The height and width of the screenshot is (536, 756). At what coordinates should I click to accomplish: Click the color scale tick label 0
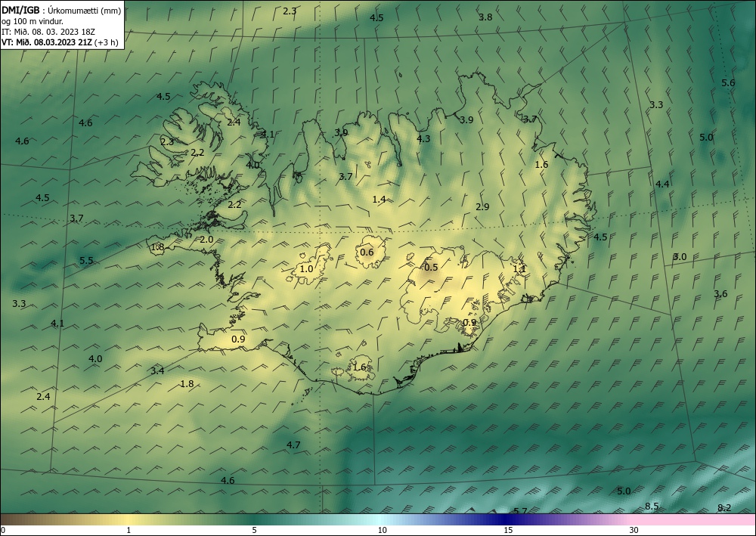point(3,531)
